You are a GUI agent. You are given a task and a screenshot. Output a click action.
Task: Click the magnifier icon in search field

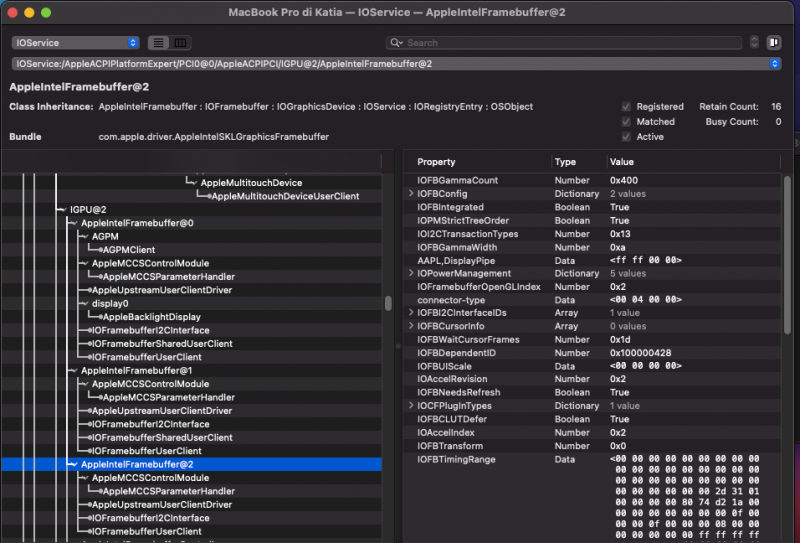click(x=397, y=43)
